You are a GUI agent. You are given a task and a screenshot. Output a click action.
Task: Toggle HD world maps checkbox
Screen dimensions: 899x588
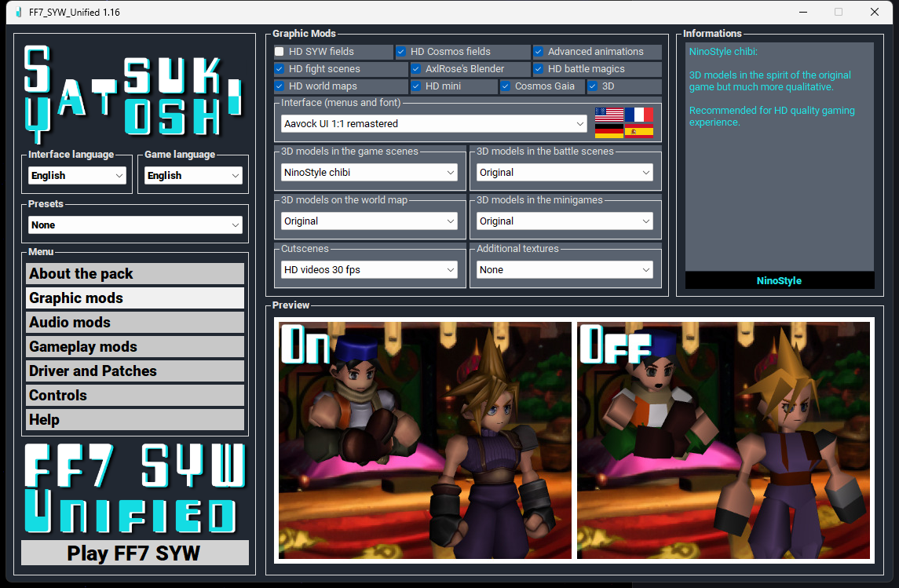(280, 86)
